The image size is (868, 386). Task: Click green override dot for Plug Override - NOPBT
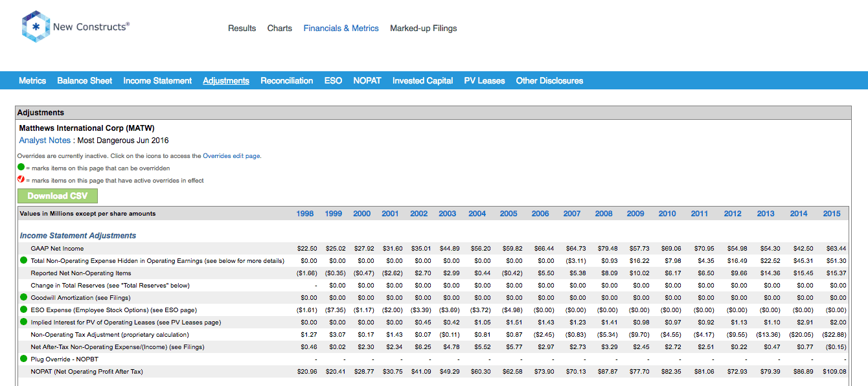(24, 359)
